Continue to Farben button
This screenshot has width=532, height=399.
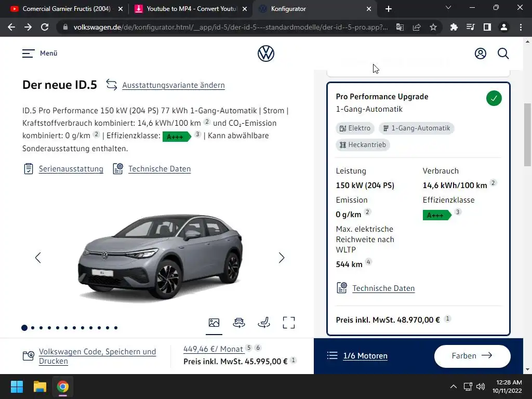pos(472,356)
